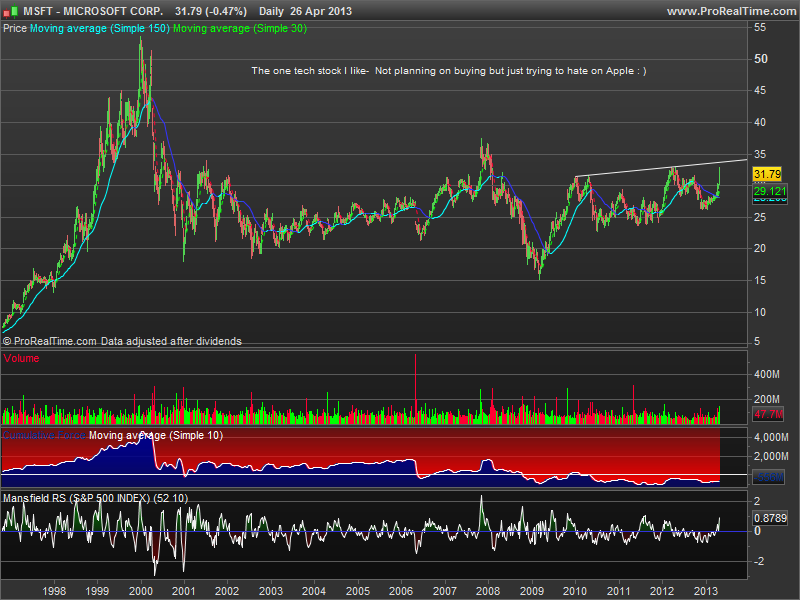Select the white trendline above recent highs
Image resolution: width=800 pixels, height=600 pixels.
click(x=660, y=168)
